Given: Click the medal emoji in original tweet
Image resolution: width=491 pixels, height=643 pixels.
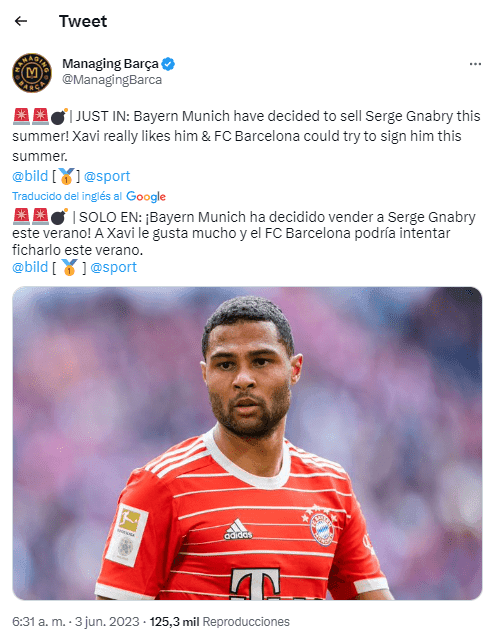Looking at the screenshot, I should (66, 176).
